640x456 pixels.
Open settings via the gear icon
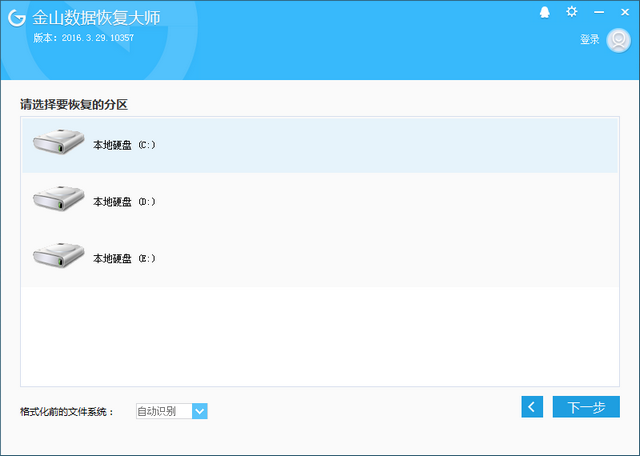tap(571, 11)
